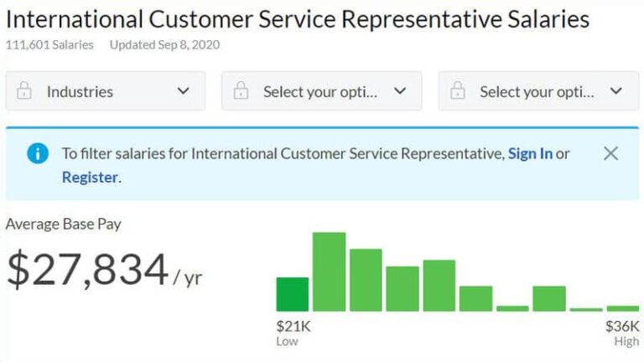Expand the Industries dropdown chevron
This screenshot has width=644, height=362.
183,90
